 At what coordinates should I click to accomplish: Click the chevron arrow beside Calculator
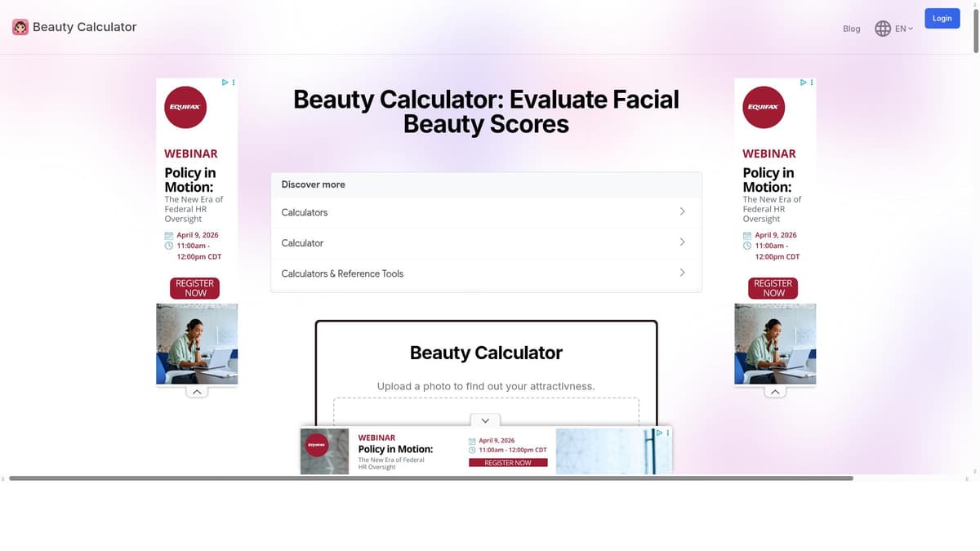coord(682,242)
